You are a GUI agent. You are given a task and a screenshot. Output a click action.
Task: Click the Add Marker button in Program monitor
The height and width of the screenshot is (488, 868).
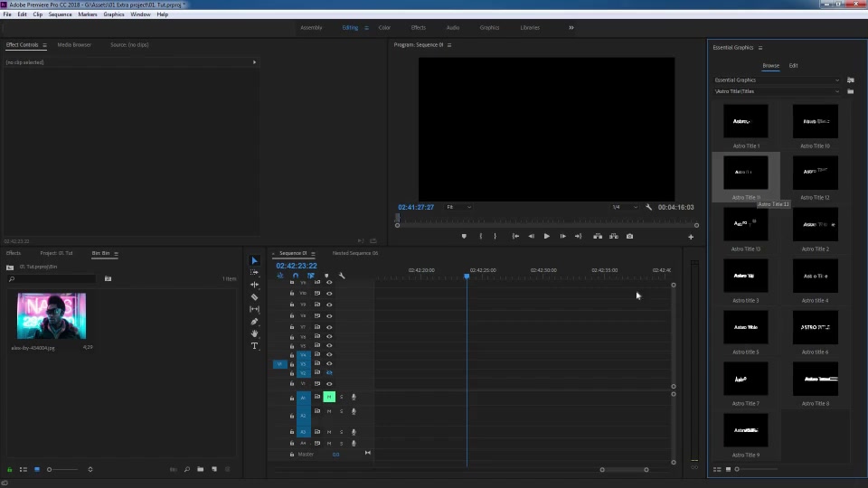464,236
